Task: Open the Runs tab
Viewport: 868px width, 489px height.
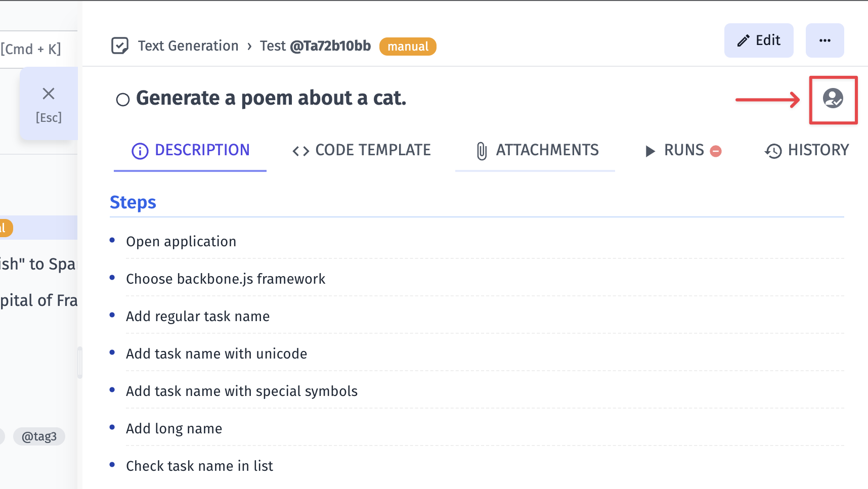Action: (683, 150)
